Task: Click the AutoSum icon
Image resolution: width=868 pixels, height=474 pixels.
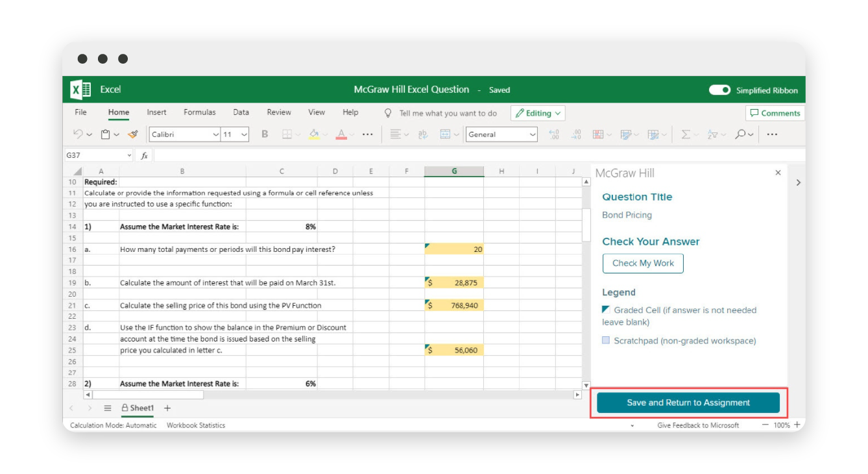Action: [684, 134]
